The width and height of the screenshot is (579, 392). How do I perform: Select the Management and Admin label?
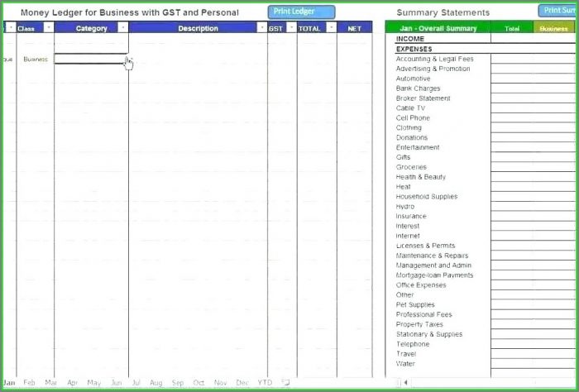433,265
